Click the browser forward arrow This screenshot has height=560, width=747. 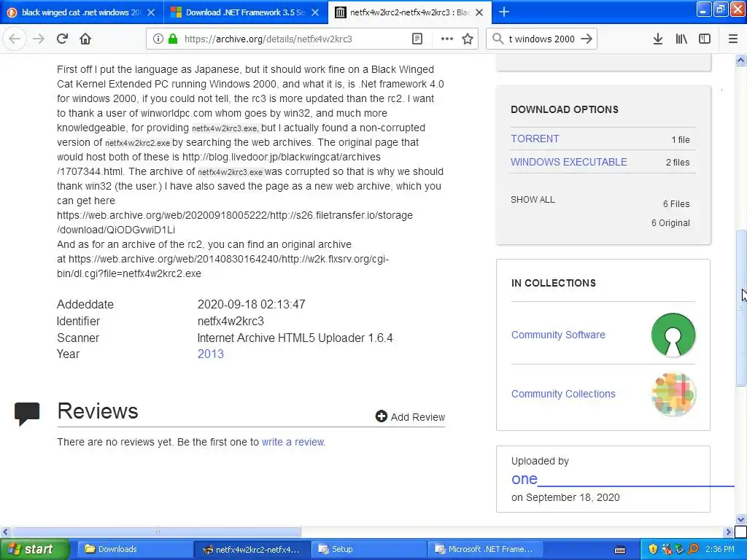coord(38,39)
